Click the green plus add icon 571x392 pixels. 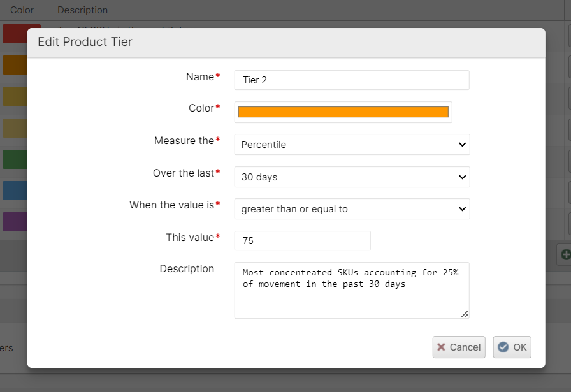pyautogui.click(x=565, y=254)
